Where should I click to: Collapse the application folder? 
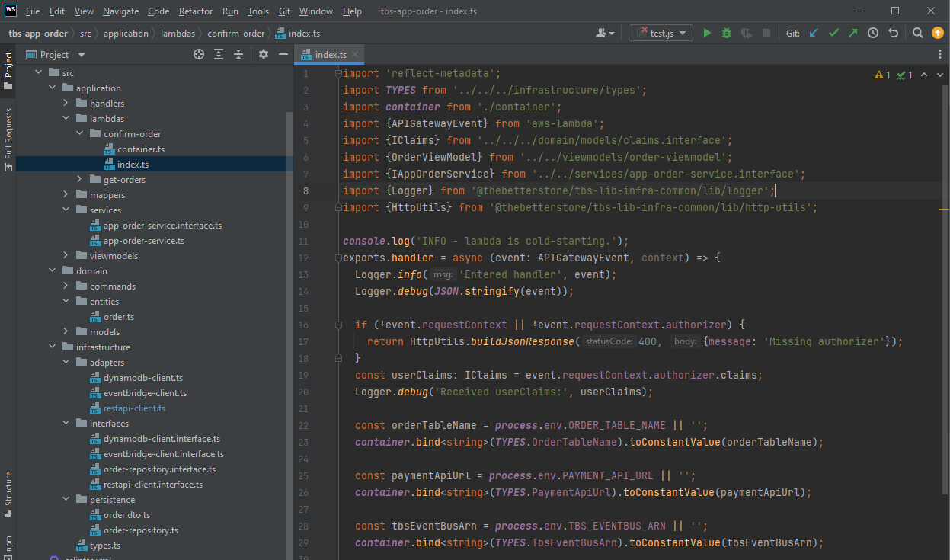coord(52,88)
